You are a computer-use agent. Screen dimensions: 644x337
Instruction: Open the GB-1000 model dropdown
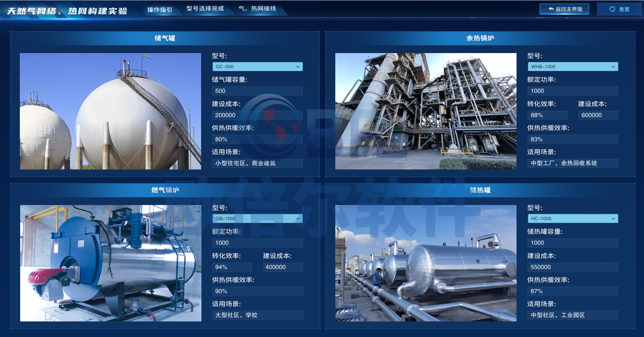click(257, 218)
